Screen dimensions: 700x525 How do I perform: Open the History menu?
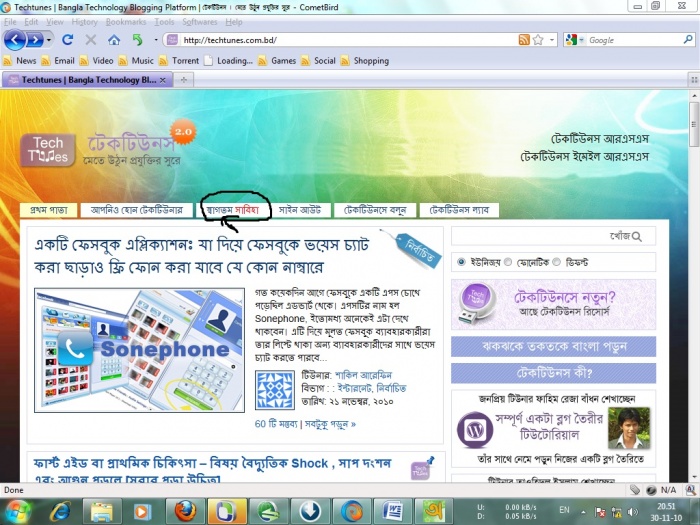pos(84,21)
